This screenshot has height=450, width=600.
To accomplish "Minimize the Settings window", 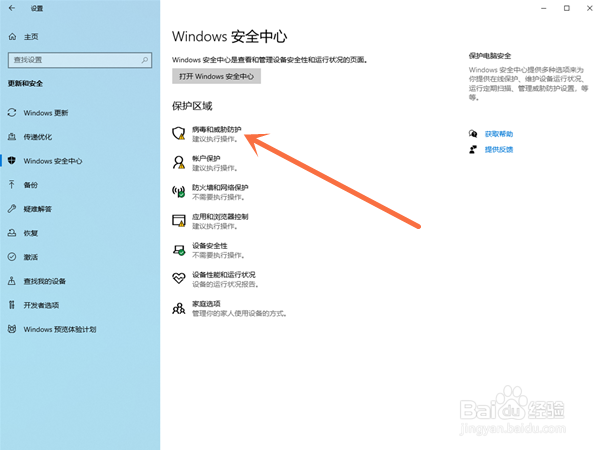I will point(543,8).
